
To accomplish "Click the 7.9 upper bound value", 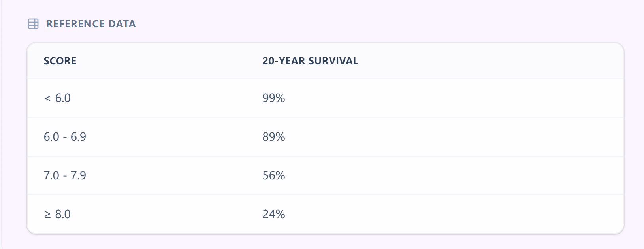I will tap(78, 175).
